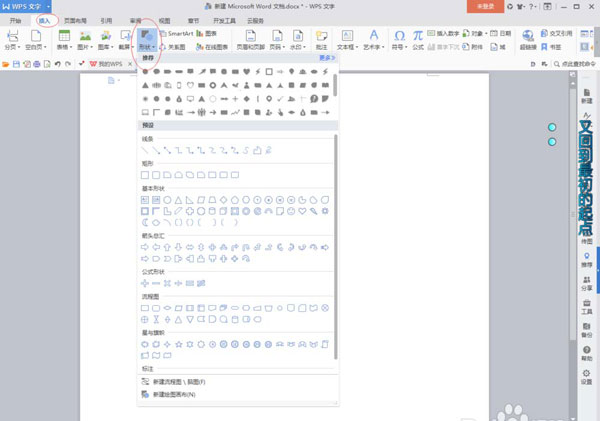600x421 pixels.
Task: Select the heart shape in basic shapes
Action: coord(302,211)
